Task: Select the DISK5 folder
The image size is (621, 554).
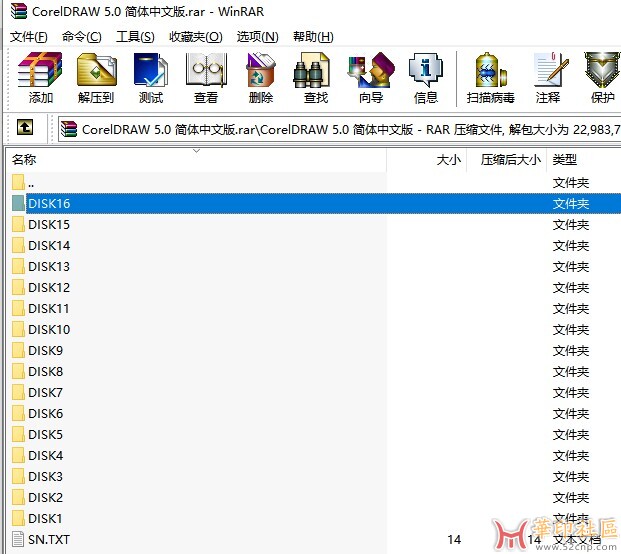Action: tap(46, 434)
